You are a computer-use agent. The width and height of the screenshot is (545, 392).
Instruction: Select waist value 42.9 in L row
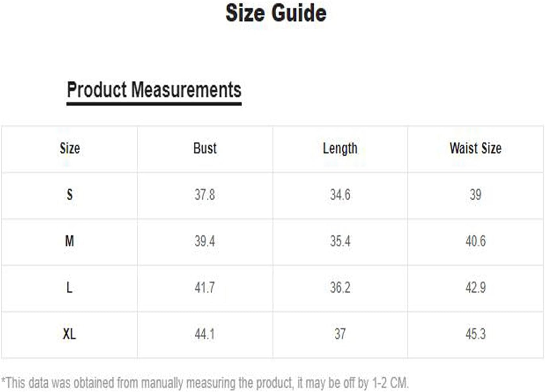[475, 287]
